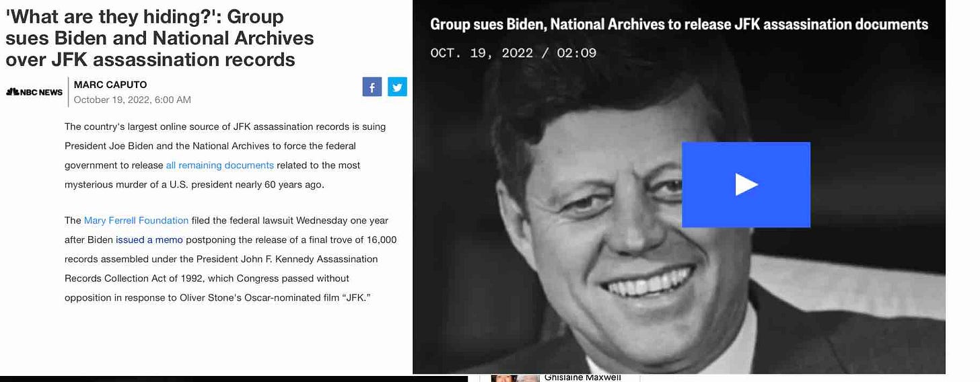Click the paragraph mentioning Oliver Stone's film
This screenshot has height=382, width=980.
click(231, 259)
